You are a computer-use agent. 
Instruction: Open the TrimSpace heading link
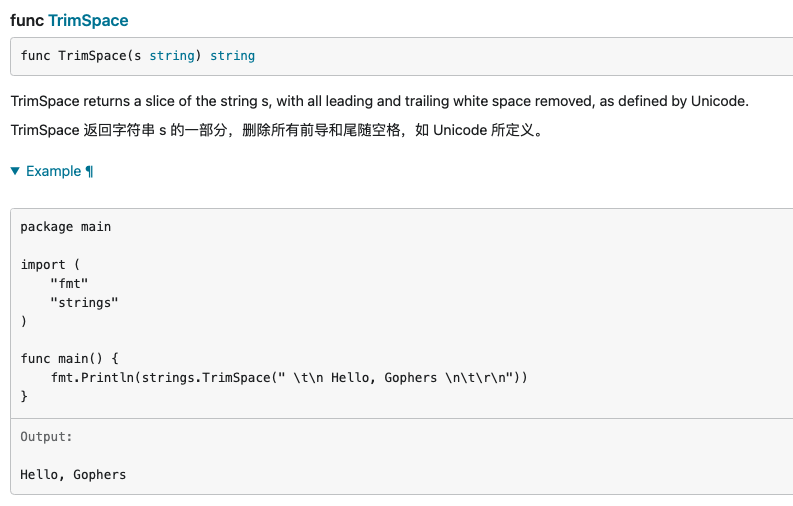(88, 20)
